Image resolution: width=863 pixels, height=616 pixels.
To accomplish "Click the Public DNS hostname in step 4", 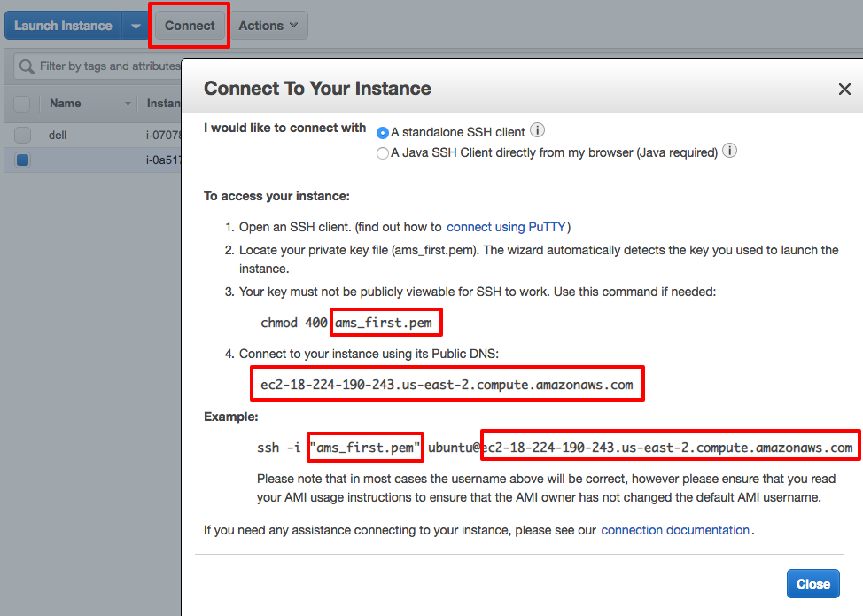I will coord(447,385).
